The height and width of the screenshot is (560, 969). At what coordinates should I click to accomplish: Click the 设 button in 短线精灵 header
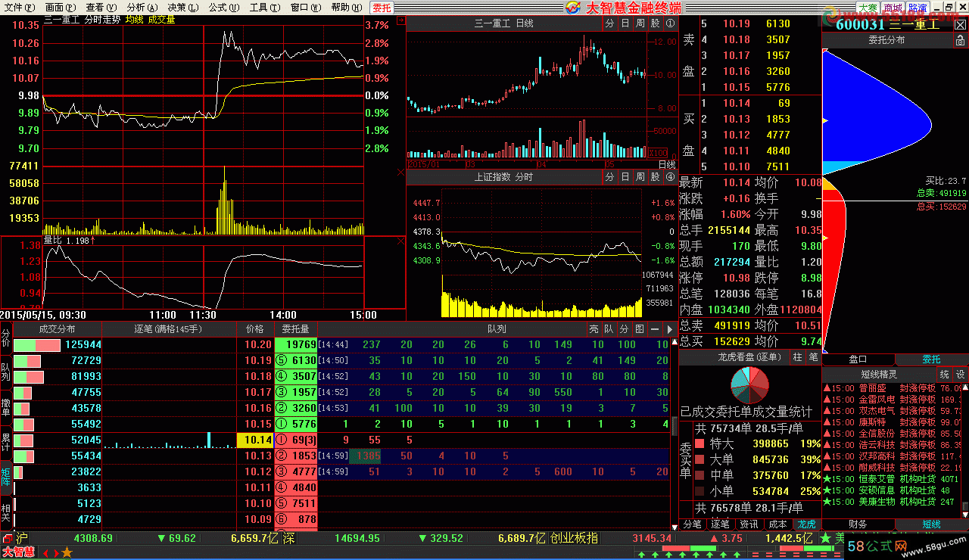tap(960, 374)
